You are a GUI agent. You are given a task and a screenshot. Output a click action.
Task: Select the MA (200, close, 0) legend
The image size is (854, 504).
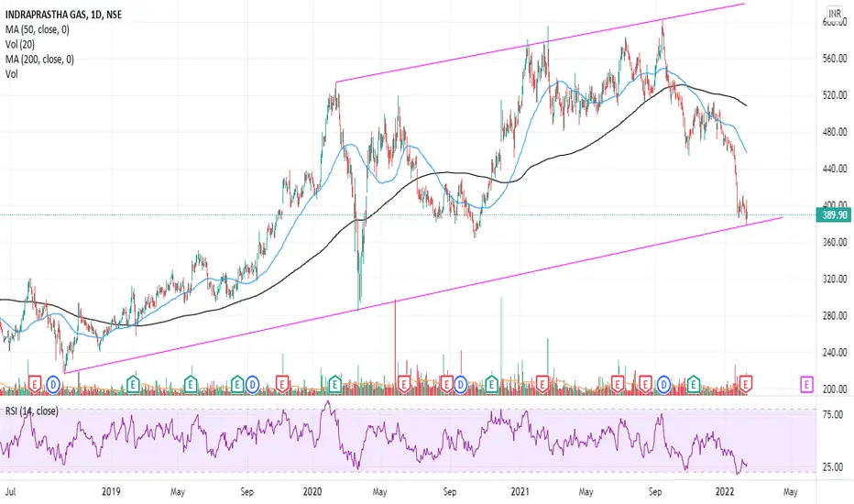[x=39, y=59]
